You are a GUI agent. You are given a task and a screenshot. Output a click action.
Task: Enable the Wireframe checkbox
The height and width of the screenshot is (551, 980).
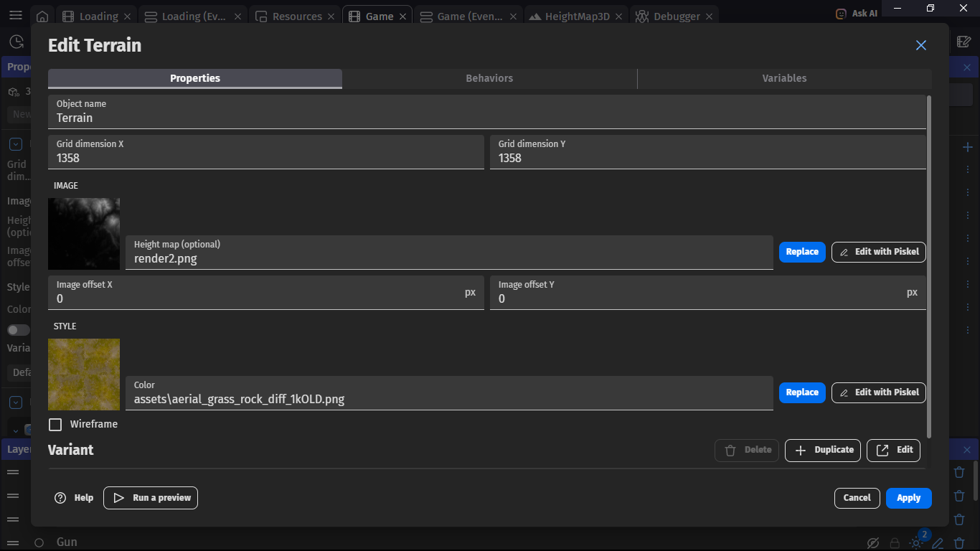(x=55, y=424)
